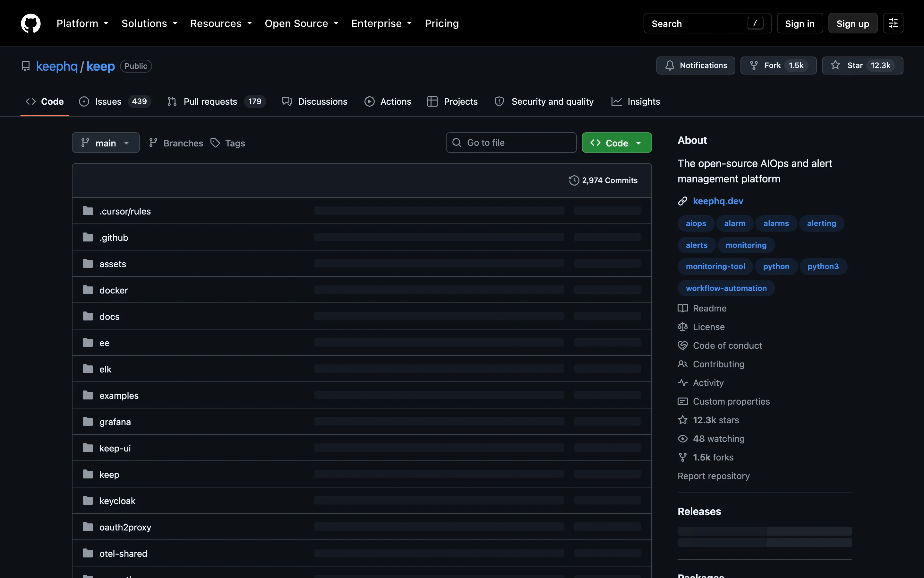Image resolution: width=924 pixels, height=578 pixels.
Task: Click the link icon beside keephq.dev
Action: (x=683, y=201)
